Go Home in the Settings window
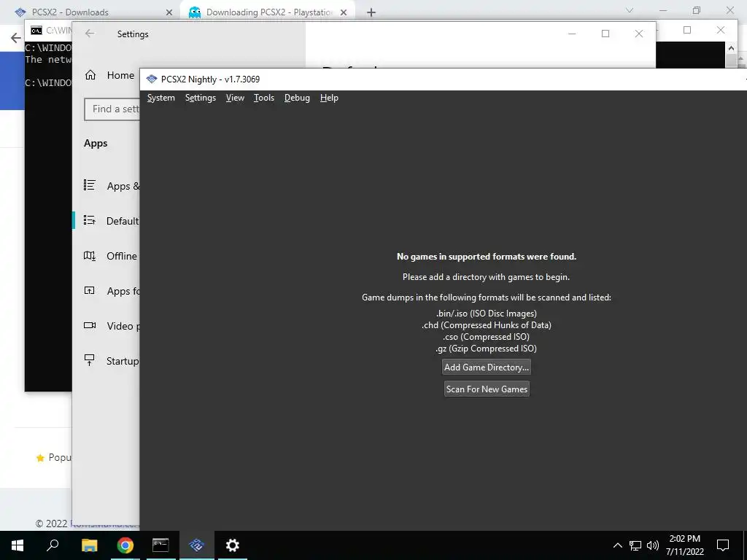This screenshot has width=747, height=560. point(110,75)
